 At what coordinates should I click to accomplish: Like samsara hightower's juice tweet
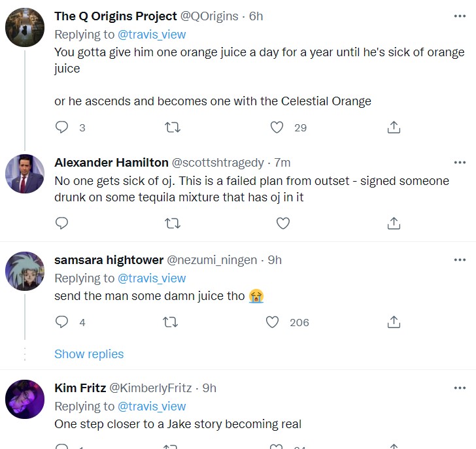[273, 322]
